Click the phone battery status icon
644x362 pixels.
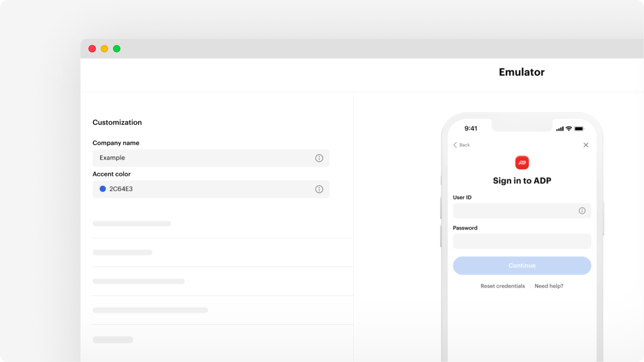coord(579,129)
